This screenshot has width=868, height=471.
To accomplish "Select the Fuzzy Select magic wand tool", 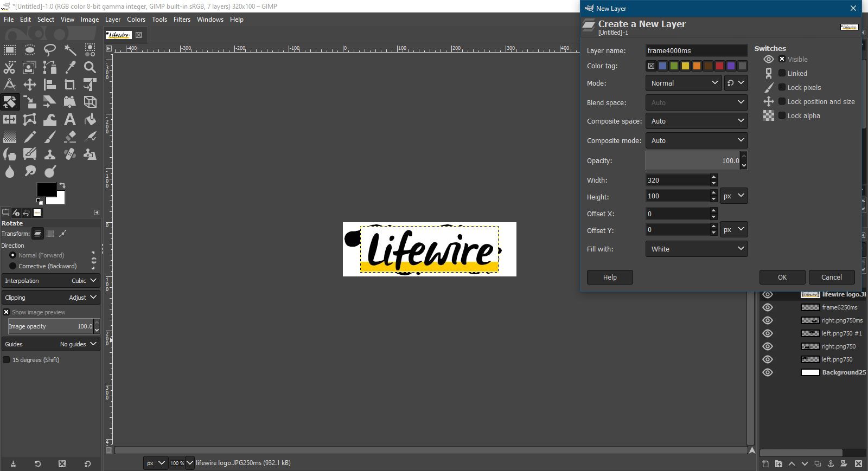I will pyautogui.click(x=70, y=50).
